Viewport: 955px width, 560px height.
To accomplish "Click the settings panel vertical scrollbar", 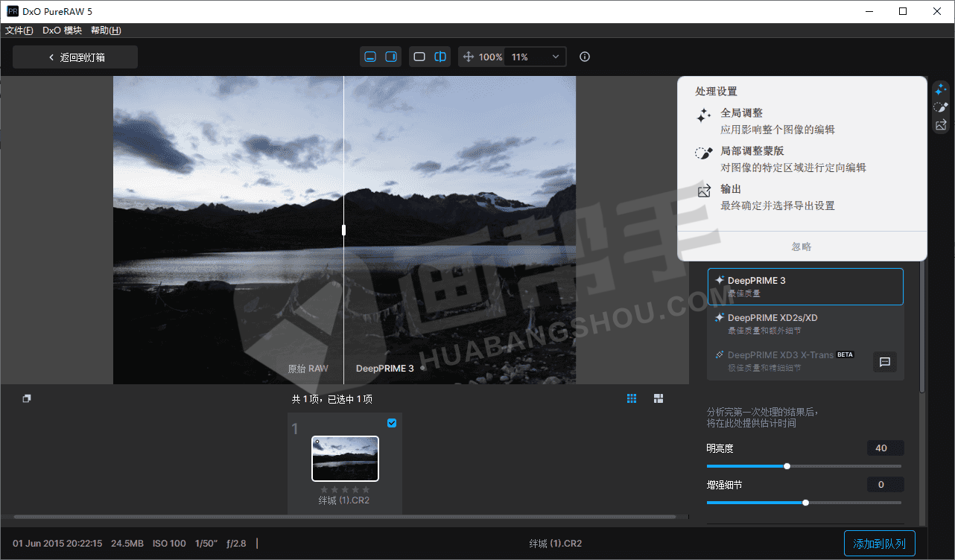I will (x=922, y=328).
